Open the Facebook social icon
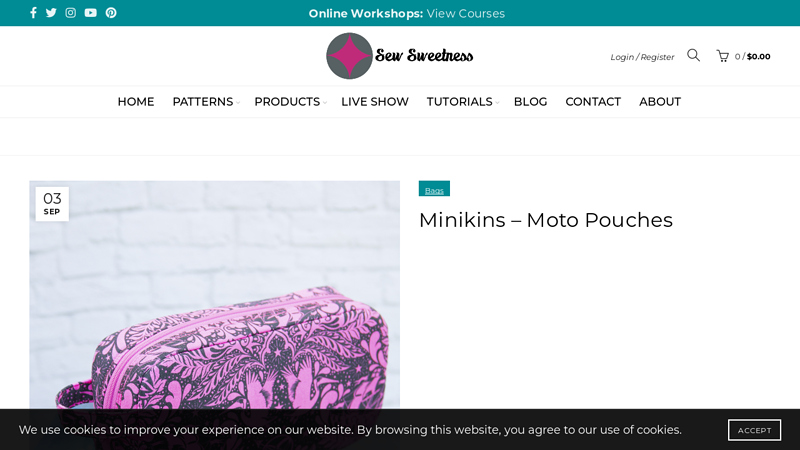This screenshot has width=800, height=450. 33,13
